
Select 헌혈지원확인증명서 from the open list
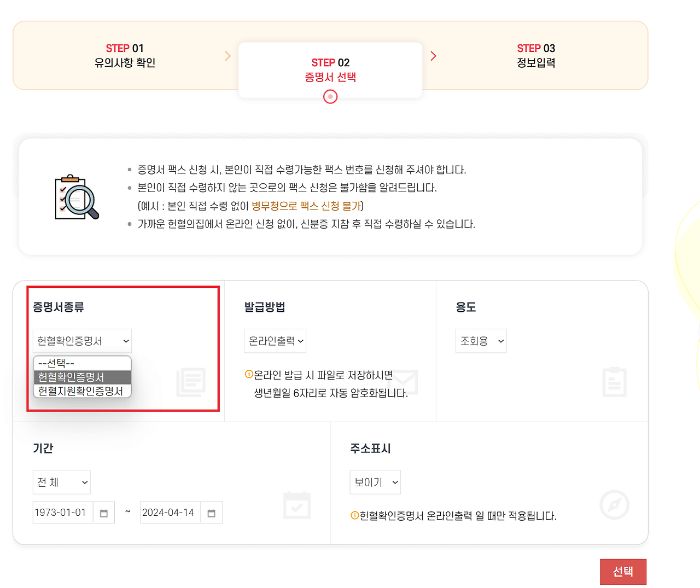pos(82,392)
